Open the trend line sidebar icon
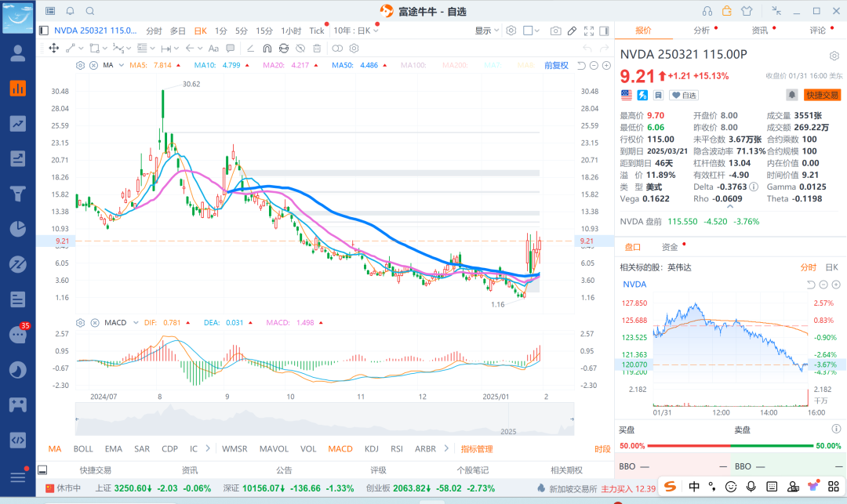The height and width of the screenshot is (504, 847). pyautogui.click(x=18, y=124)
